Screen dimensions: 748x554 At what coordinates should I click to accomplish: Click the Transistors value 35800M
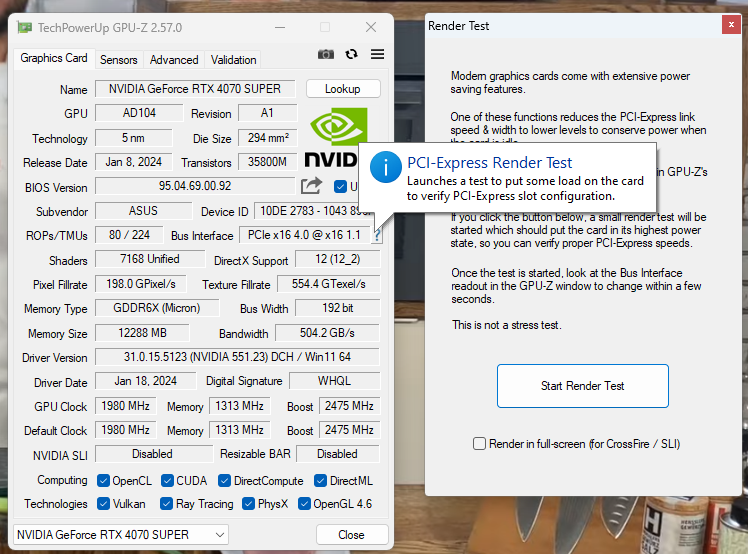(267, 162)
